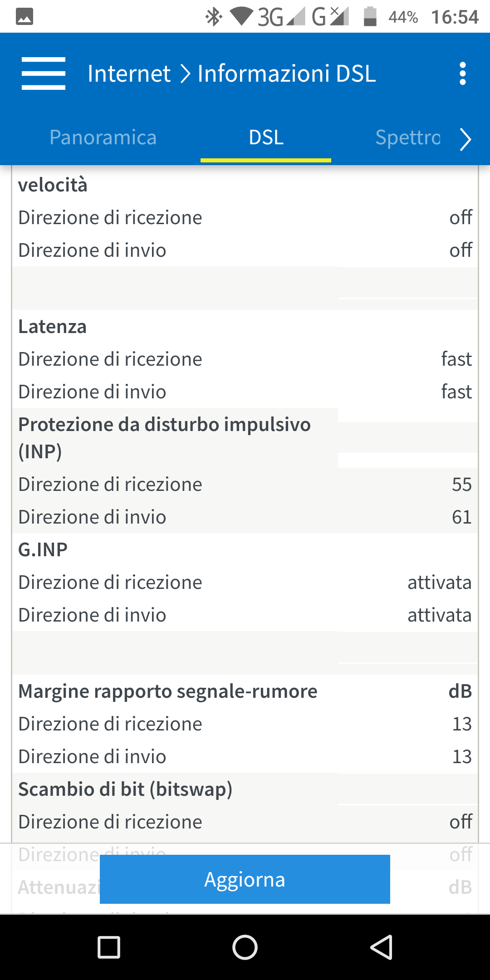
Task: Tap the Internet breadcrumb title
Action: (x=129, y=73)
